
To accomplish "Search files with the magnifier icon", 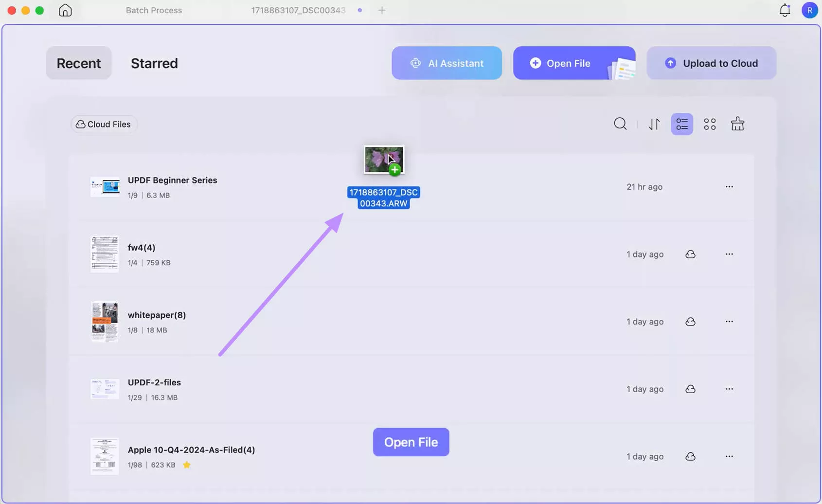I will (620, 124).
